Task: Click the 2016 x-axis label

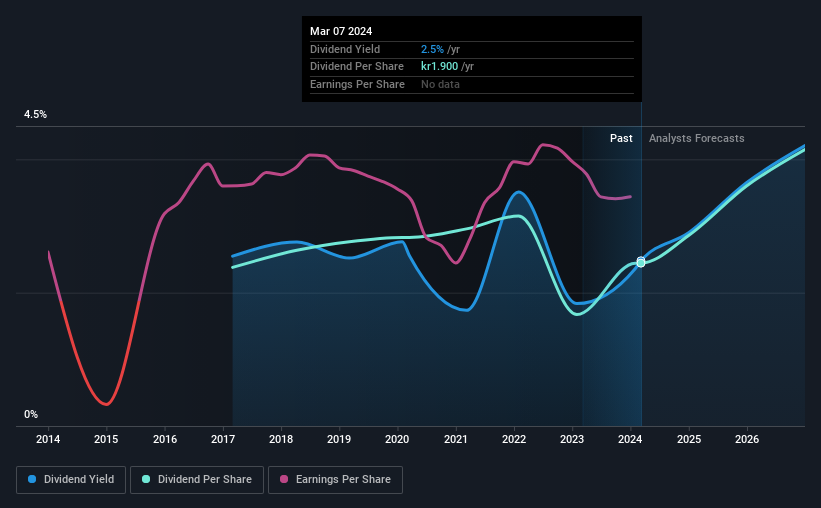Action: click(165, 439)
